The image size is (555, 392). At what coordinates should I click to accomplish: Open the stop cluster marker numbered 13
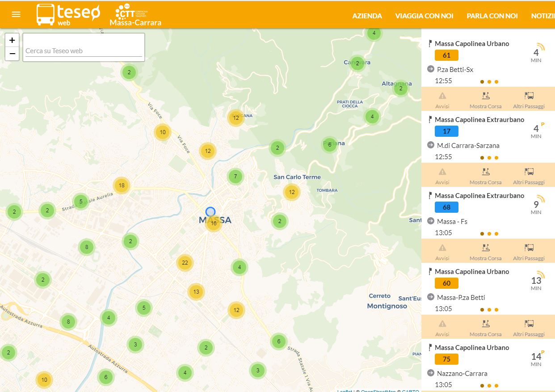coord(196,292)
